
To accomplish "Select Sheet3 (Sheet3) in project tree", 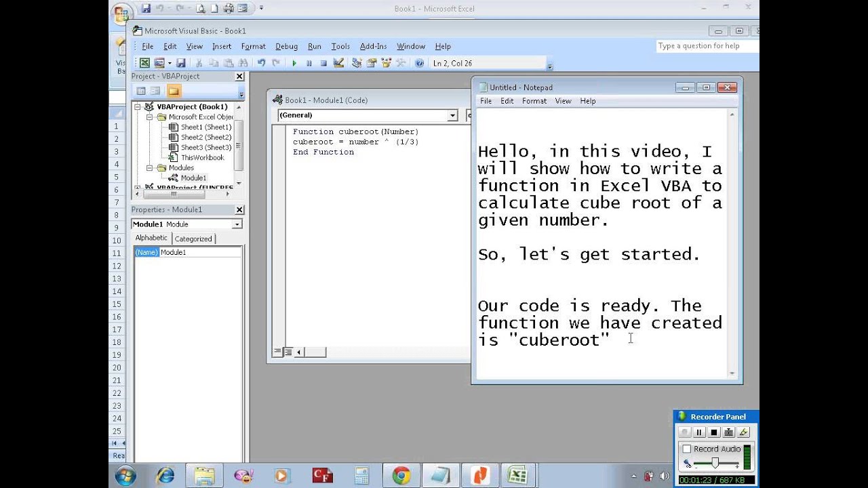I will pos(205,148).
